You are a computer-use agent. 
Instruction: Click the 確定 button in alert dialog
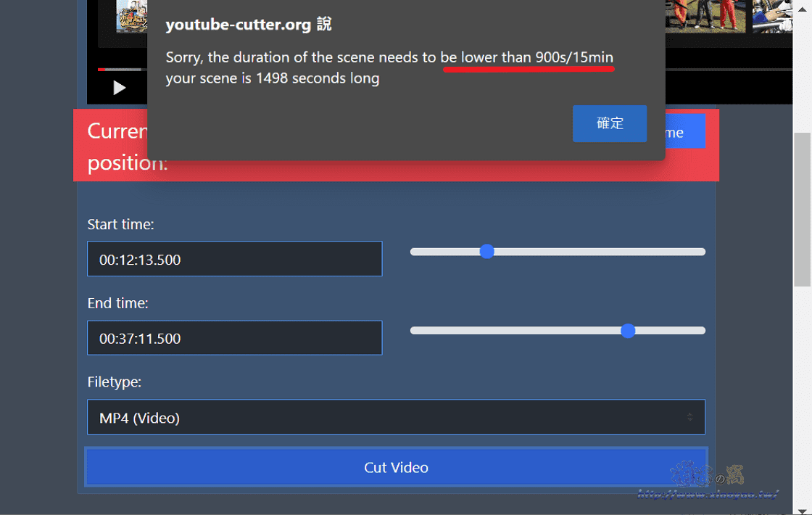point(610,123)
